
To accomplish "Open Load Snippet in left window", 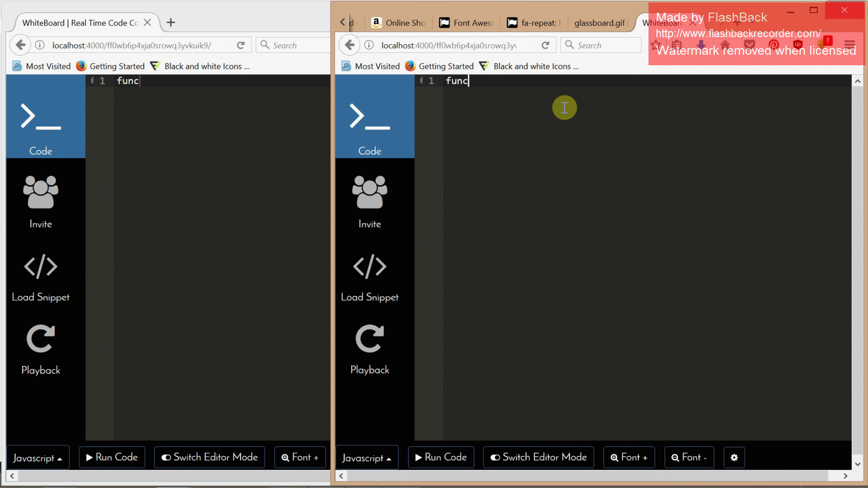I will point(41,277).
